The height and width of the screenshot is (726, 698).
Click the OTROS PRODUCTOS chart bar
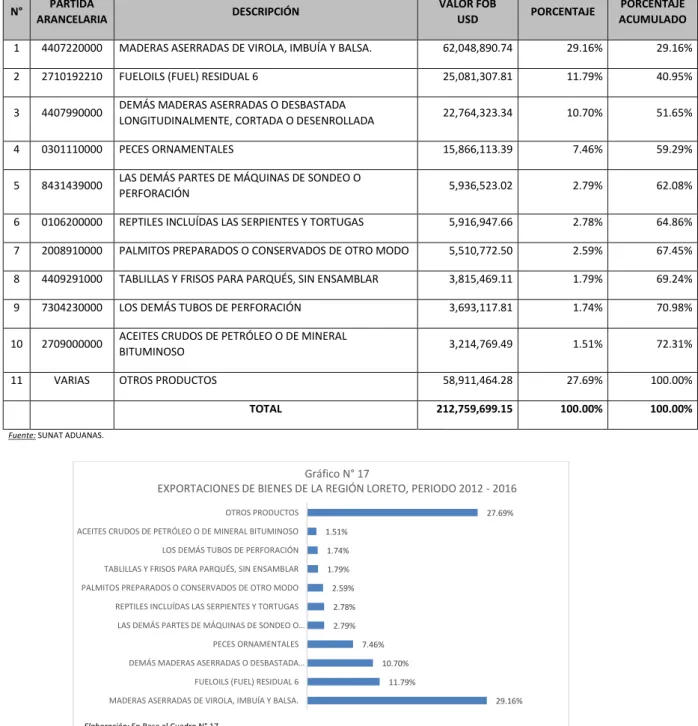pyautogui.click(x=393, y=513)
